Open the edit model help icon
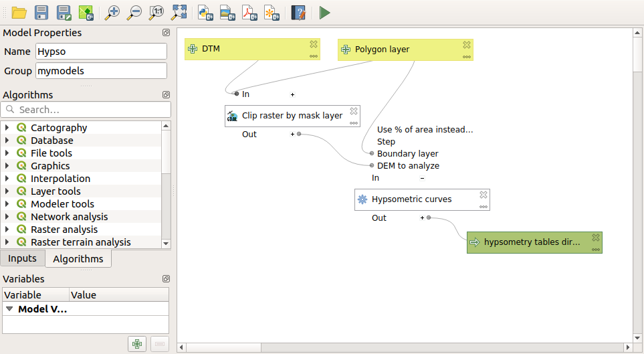The height and width of the screenshot is (354, 644). [298, 12]
